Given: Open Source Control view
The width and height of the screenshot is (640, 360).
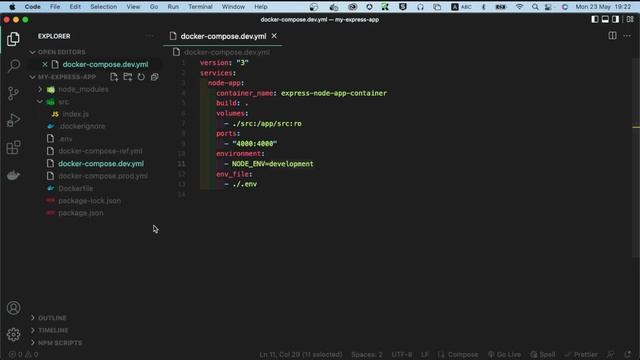Looking at the screenshot, I should tap(13, 93).
